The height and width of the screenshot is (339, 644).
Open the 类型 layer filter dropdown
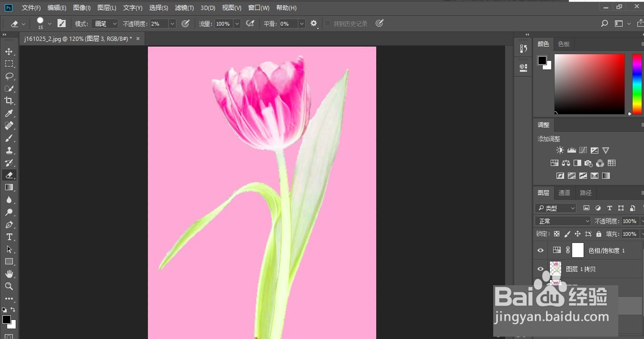click(556, 208)
